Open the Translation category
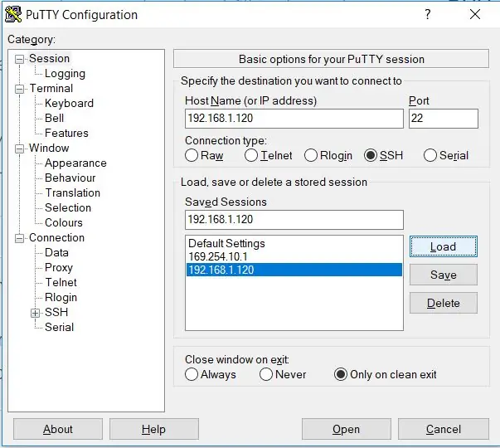The image size is (500, 448). click(x=72, y=192)
